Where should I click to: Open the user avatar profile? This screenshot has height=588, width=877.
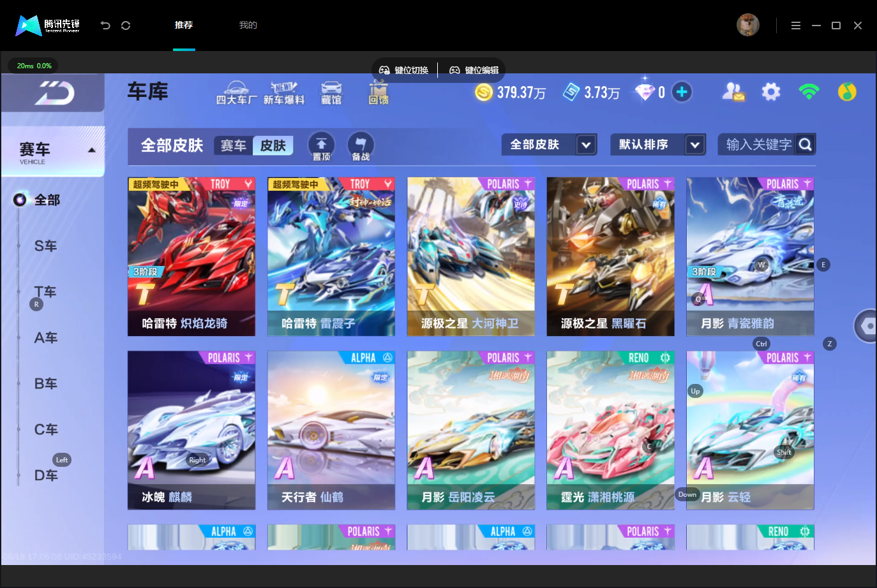click(x=748, y=25)
